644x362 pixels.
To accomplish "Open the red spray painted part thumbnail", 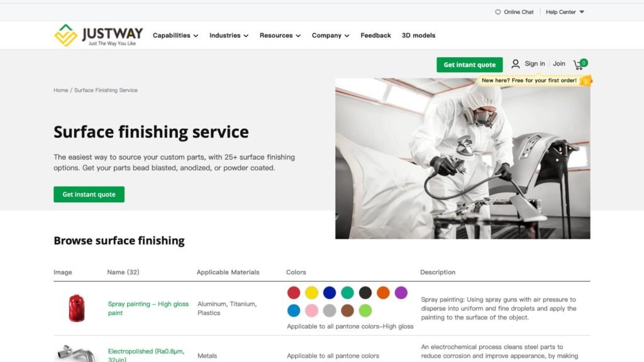I will pos(76,308).
